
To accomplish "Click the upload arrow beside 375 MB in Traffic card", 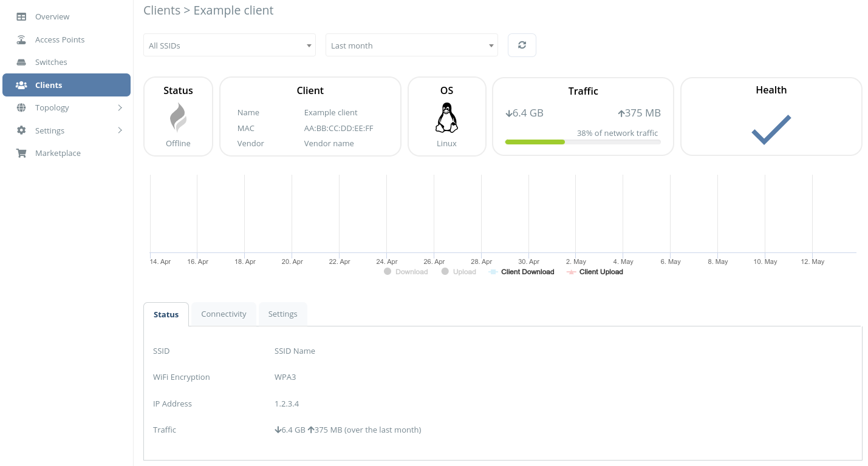I will 621,113.
